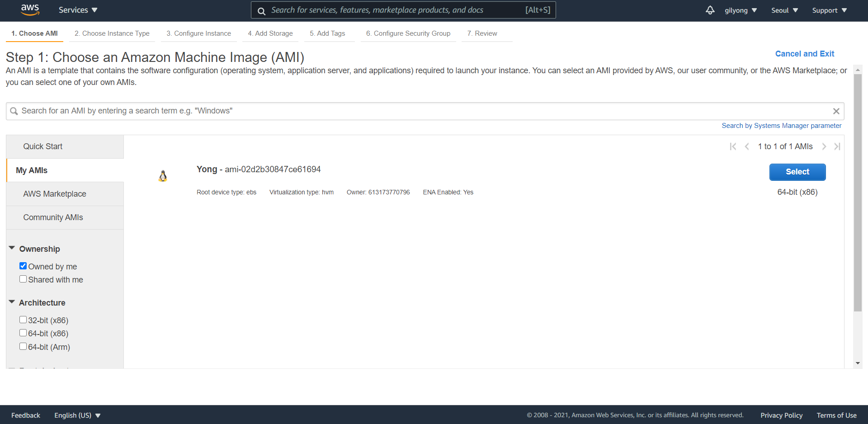Click the 'Owner: 613173770796' text
The width and height of the screenshot is (868, 424).
pos(378,192)
